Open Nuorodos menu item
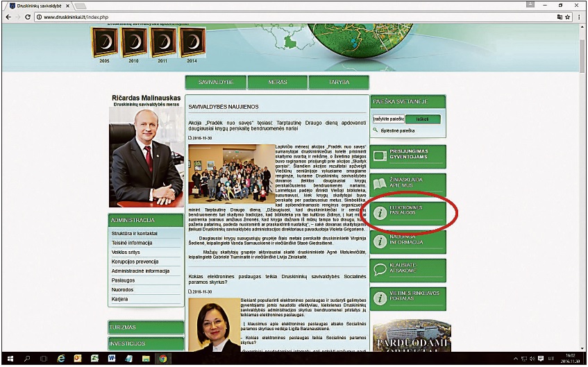 click(122, 290)
